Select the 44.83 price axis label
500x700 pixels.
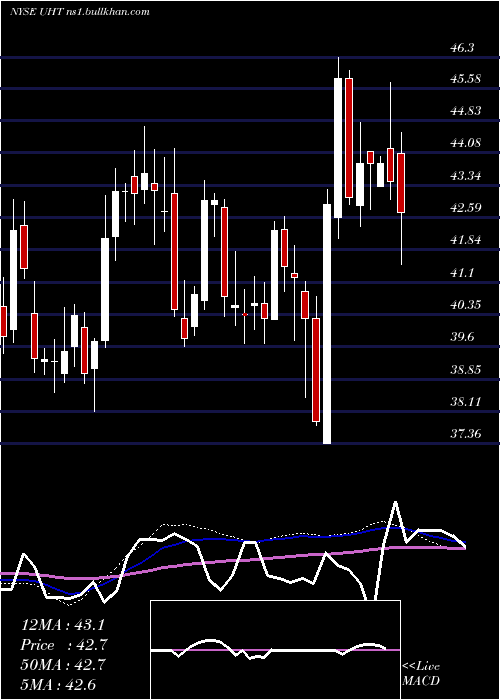pyautogui.click(x=466, y=111)
